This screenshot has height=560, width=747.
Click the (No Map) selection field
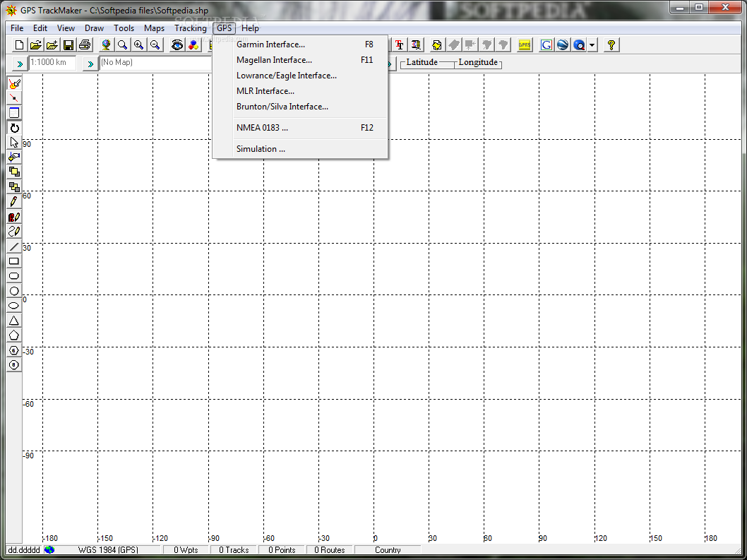click(156, 62)
